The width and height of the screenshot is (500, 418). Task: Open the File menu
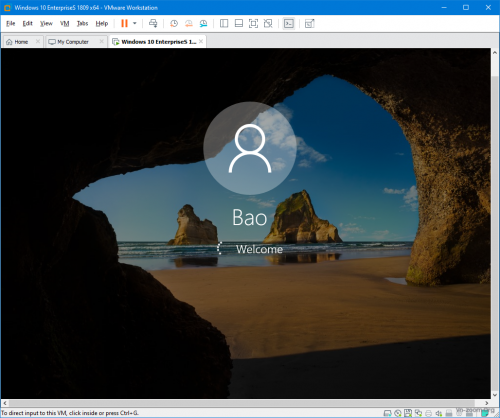[x=11, y=23]
